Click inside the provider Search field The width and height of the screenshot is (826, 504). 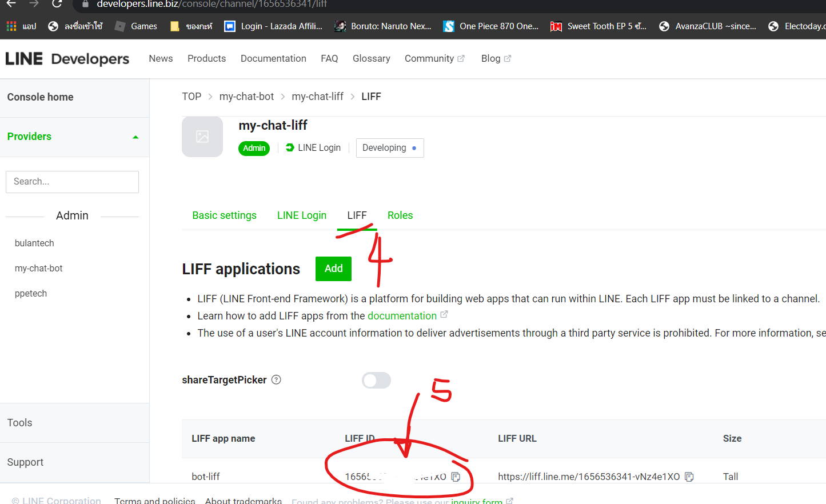72,182
